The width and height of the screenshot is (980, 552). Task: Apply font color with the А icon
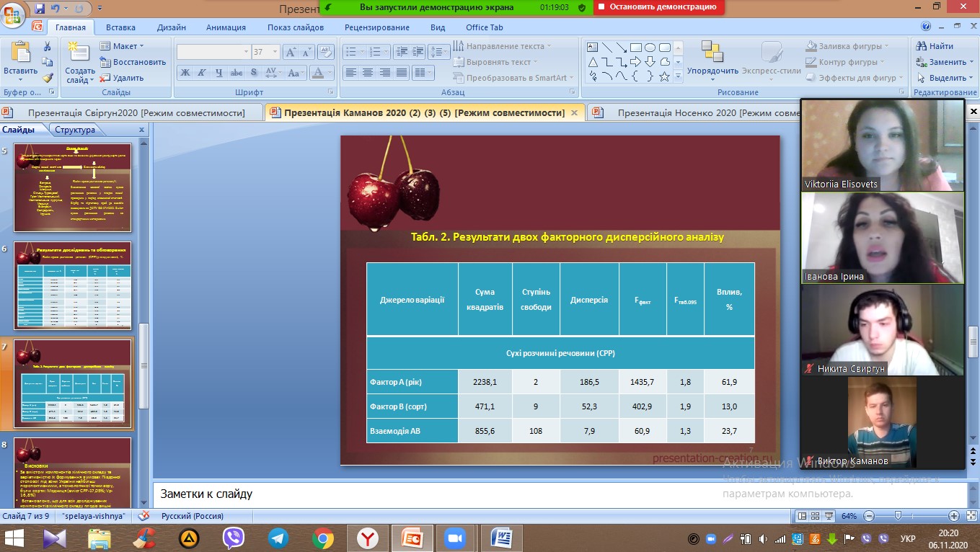(319, 73)
